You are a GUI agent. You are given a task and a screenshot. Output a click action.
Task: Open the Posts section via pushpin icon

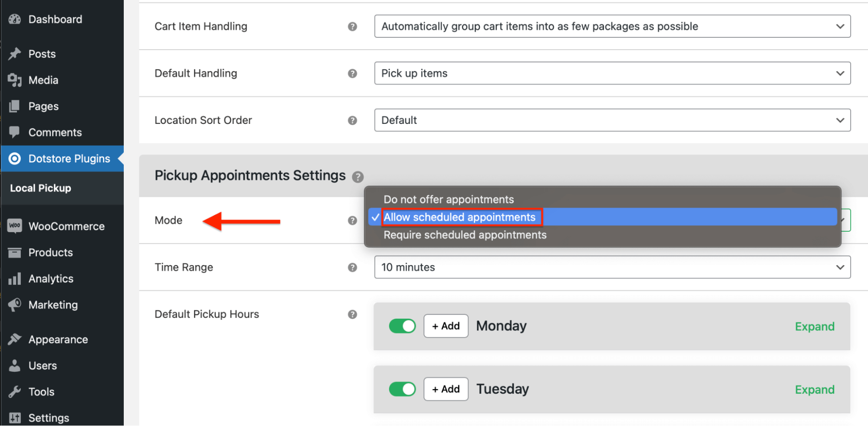pyautogui.click(x=14, y=53)
